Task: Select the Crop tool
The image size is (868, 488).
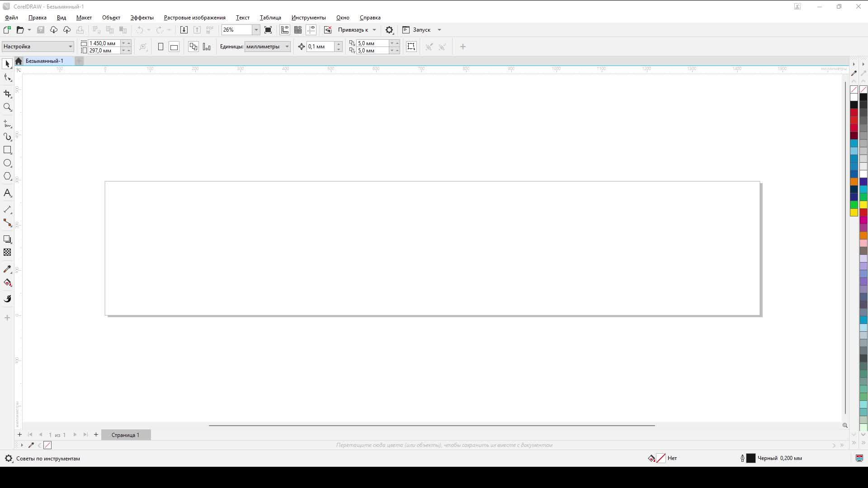Action: click(7, 94)
